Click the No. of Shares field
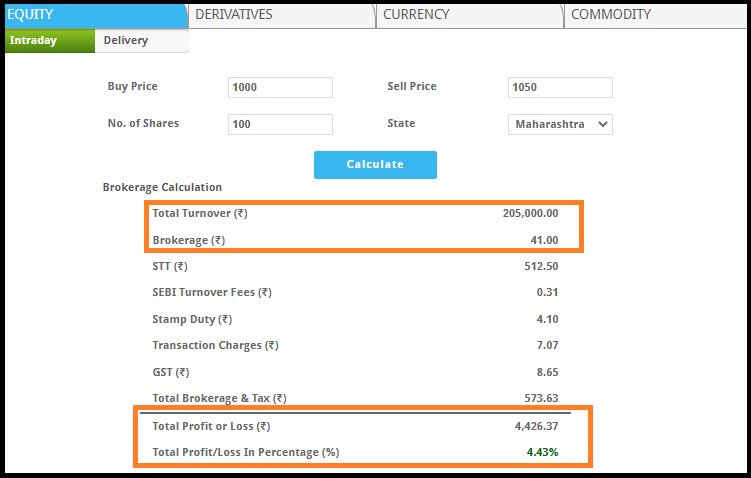Image resolution: width=751 pixels, height=478 pixels. click(x=280, y=125)
